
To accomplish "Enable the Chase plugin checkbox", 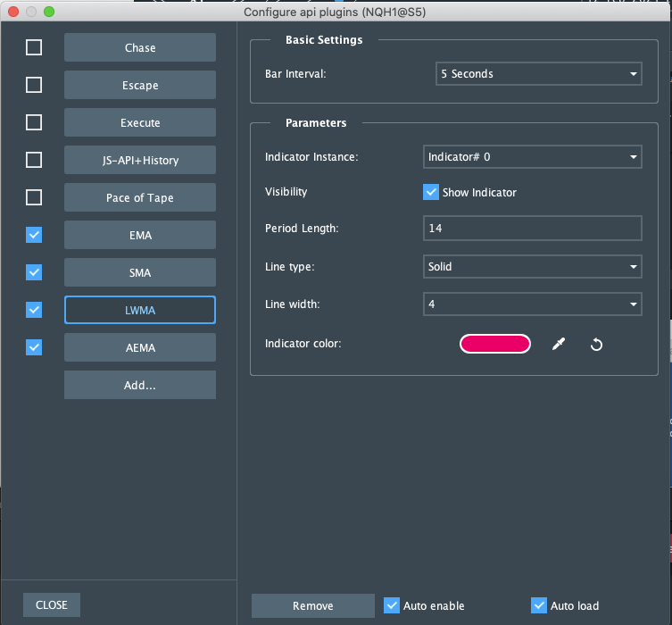I will 34,47.
